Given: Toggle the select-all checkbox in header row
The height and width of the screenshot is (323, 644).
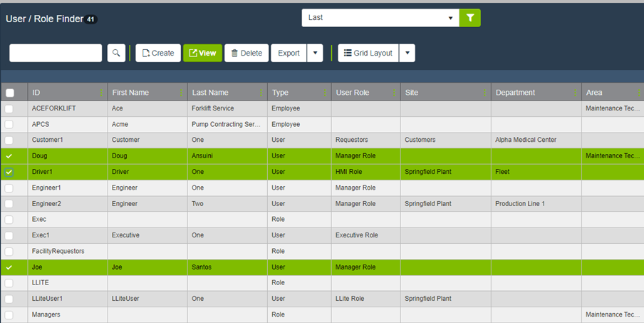Looking at the screenshot, I should 9,93.
